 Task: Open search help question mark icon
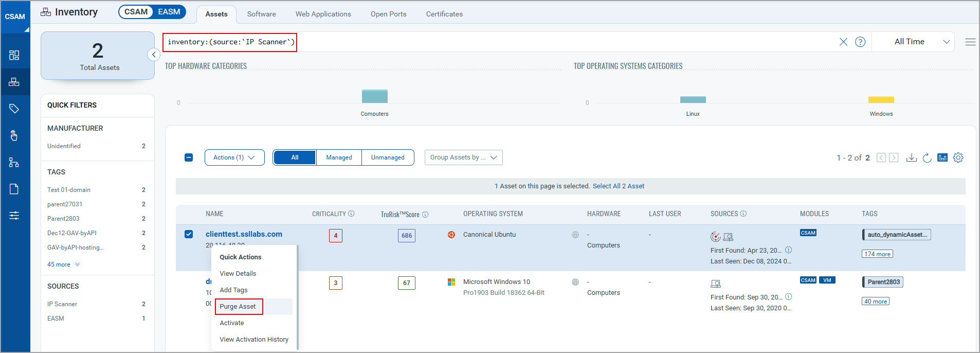pyautogui.click(x=860, y=42)
